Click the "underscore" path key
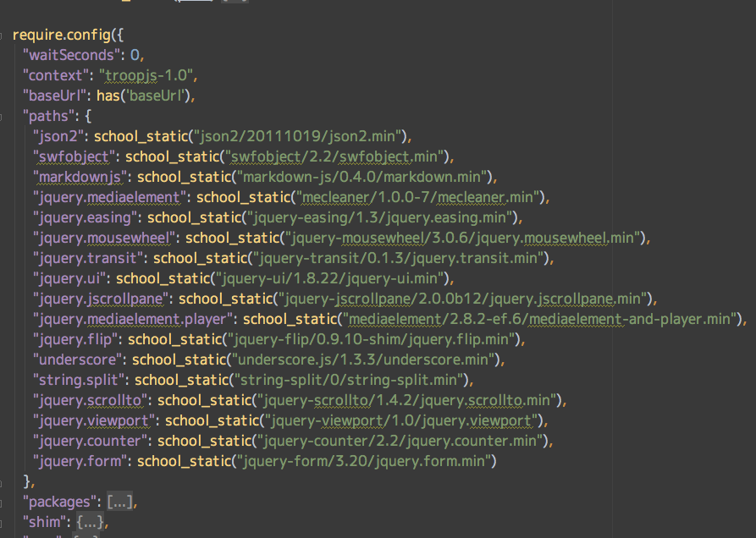 pyautogui.click(x=78, y=360)
